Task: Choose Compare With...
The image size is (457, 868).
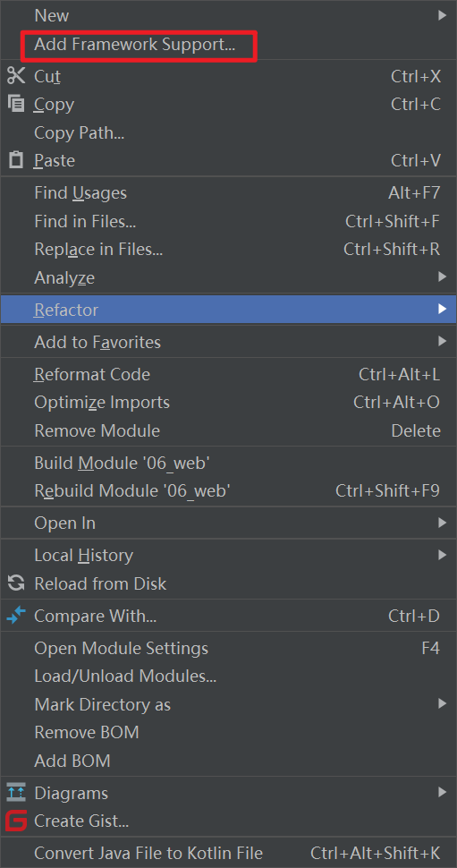Action: pos(229,616)
